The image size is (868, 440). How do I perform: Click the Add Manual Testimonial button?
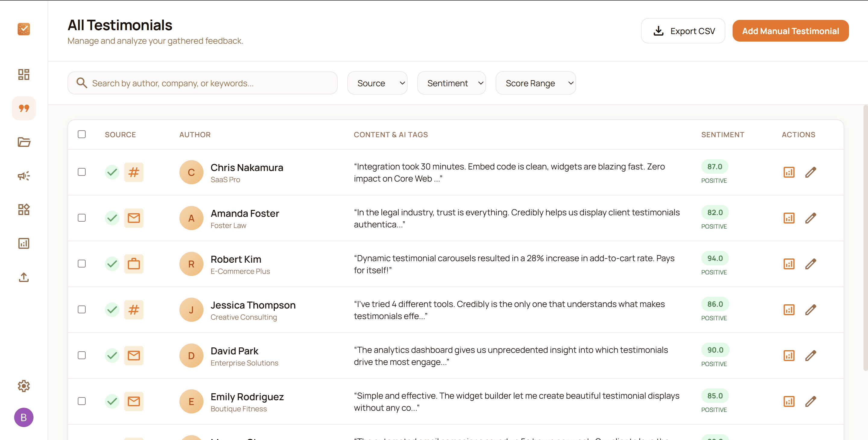(791, 31)
